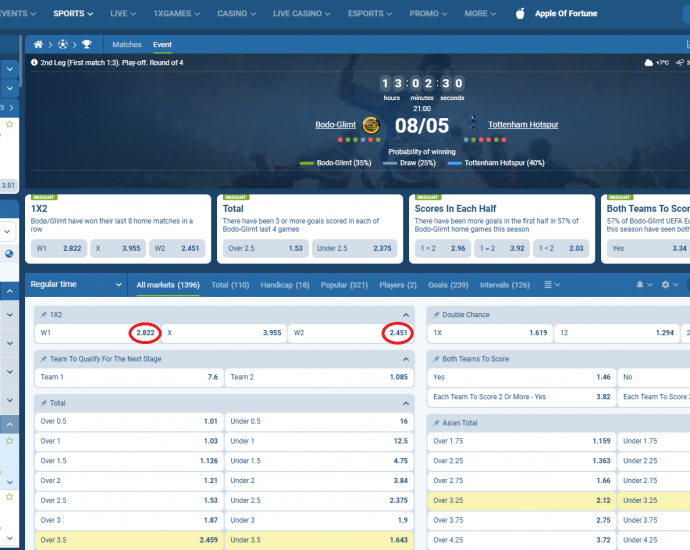Bet X 3.955 in 1X2 market

(224, 333)
